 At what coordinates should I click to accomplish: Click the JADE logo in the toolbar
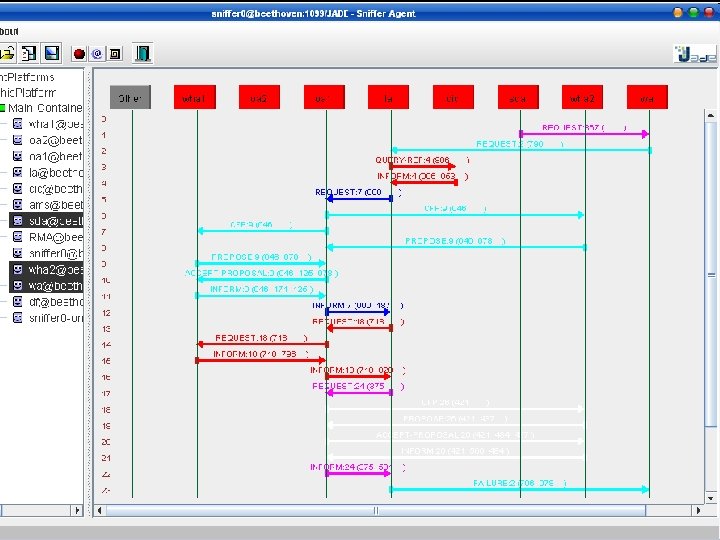tap(695, 55)
